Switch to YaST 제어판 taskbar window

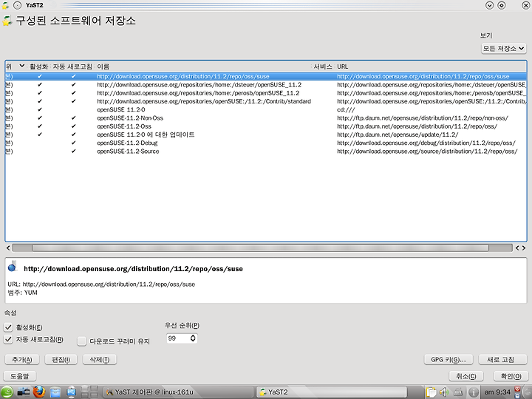179,392
